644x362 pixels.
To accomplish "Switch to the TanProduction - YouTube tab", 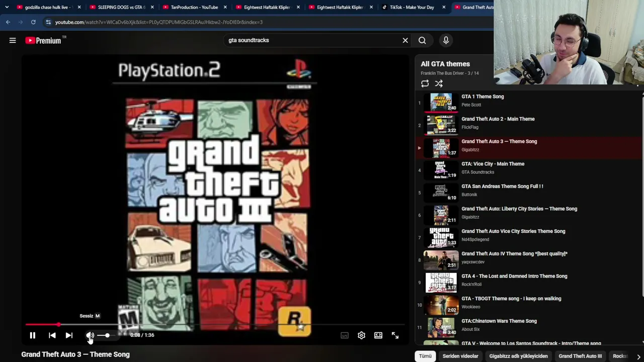I will tap(194, 7).
